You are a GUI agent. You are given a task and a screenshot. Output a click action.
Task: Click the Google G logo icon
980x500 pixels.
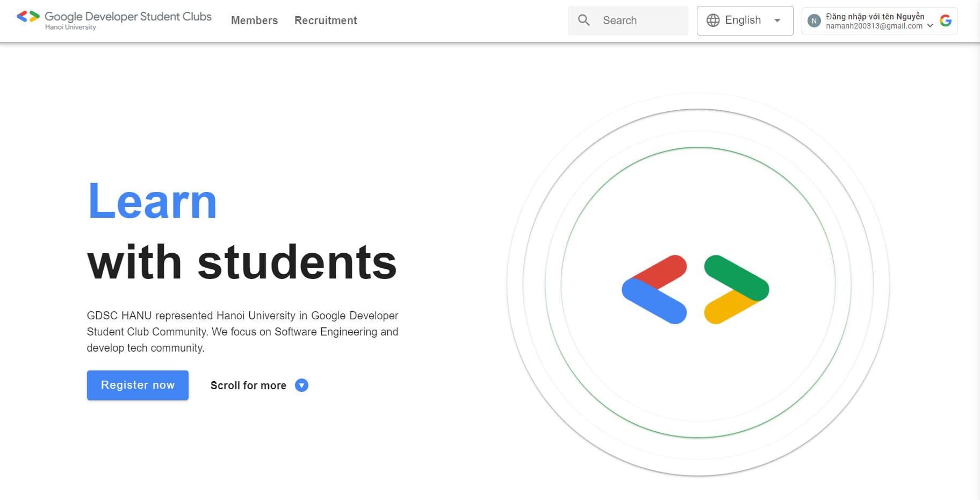pyautogui.click(x=946, y=21)
